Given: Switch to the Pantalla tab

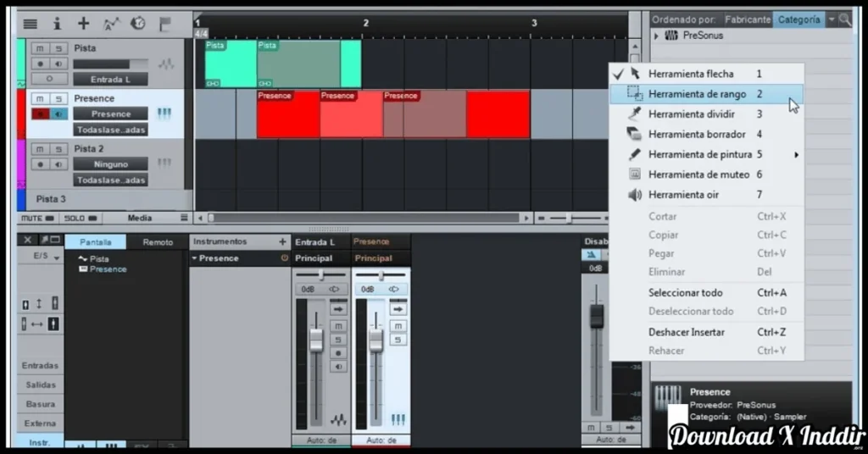Looking at the screenshot, I should pos(95,242).
